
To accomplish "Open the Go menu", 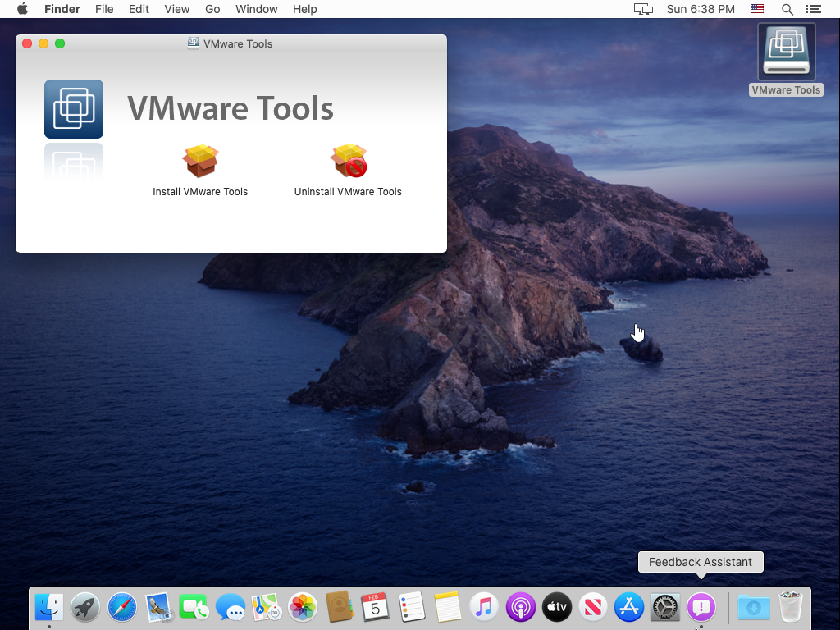I will point(212,9).
